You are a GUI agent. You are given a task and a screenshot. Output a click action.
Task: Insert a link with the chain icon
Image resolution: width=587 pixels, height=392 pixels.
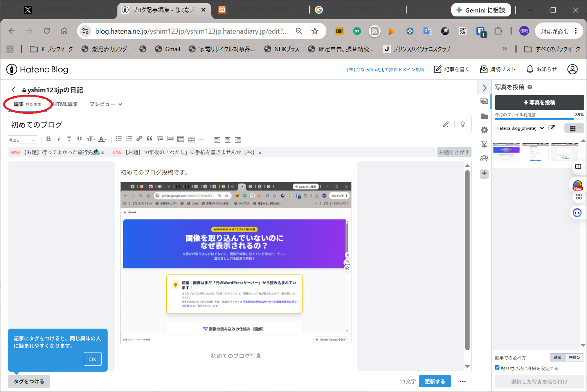[x=139, y=139]
